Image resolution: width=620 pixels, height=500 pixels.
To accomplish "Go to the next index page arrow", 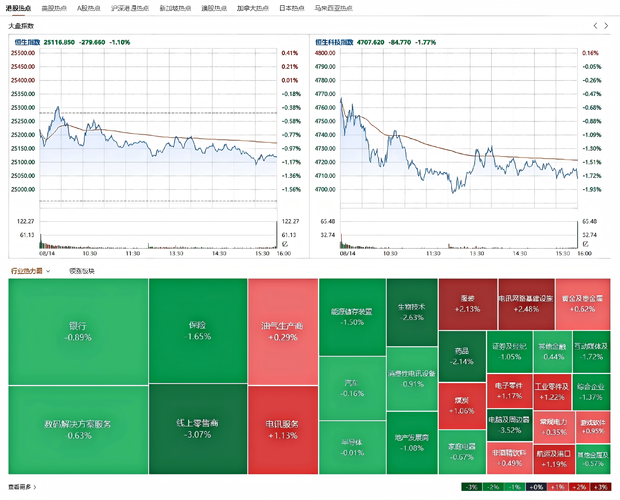I will (606, 26).
